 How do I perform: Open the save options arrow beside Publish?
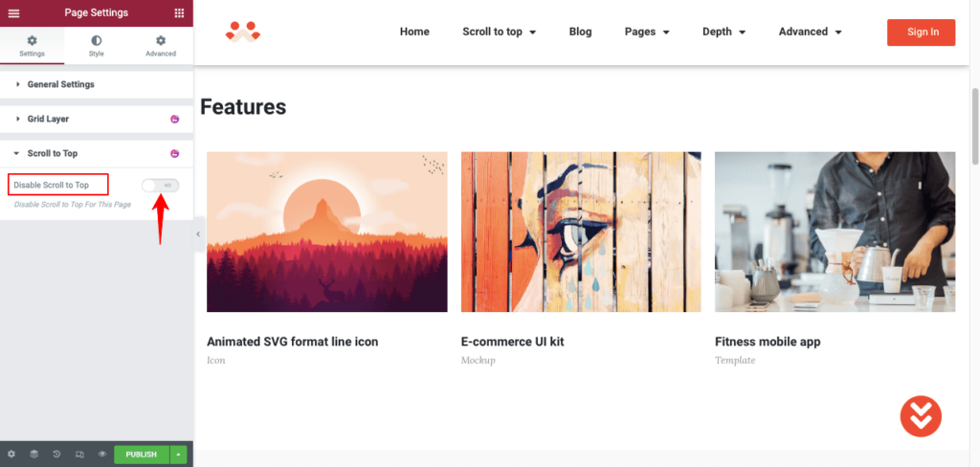pyautogui.click(x=179, y=455)
